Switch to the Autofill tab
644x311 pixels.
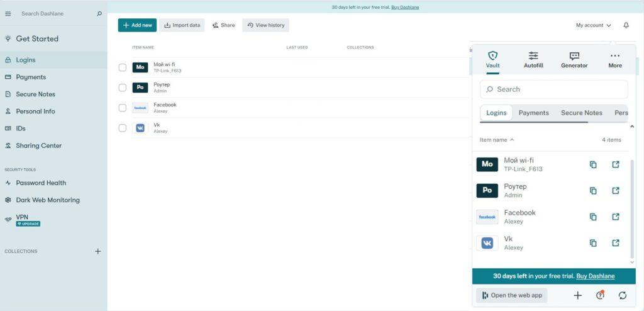[533, 60]
